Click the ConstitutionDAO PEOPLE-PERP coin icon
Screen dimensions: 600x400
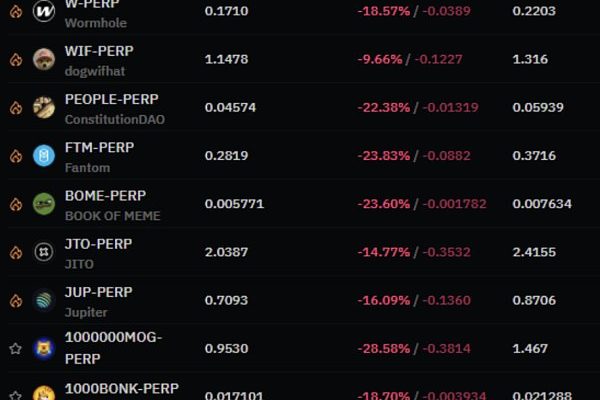44,107
